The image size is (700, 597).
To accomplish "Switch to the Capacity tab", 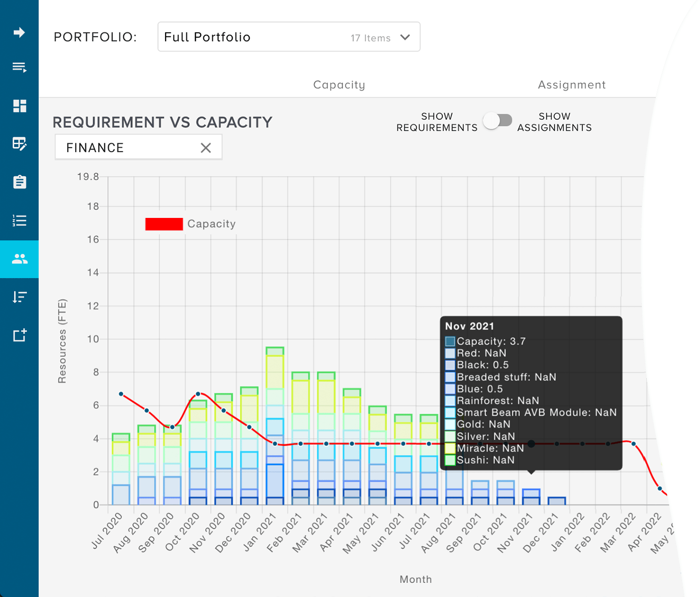I will (339, 85).
